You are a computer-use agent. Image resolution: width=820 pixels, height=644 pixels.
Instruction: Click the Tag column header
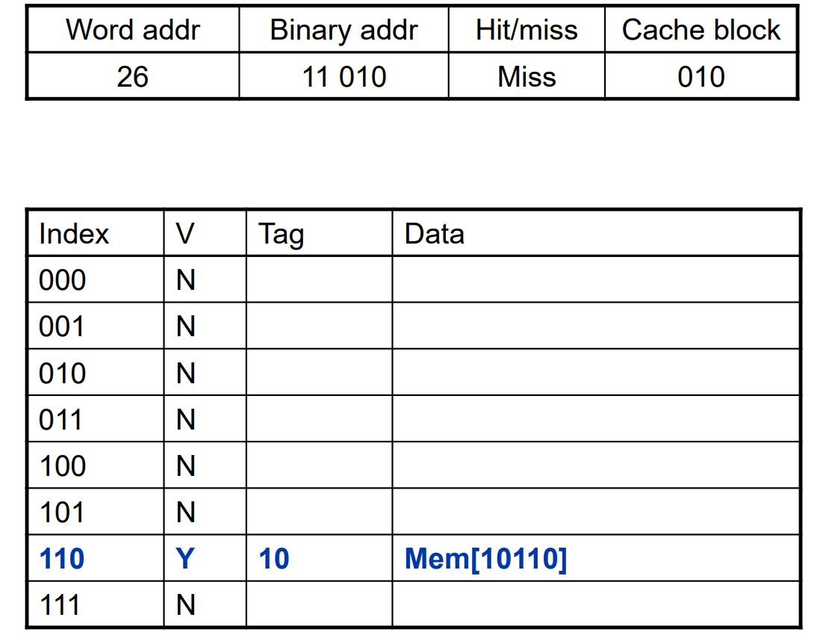click(281, 235)
